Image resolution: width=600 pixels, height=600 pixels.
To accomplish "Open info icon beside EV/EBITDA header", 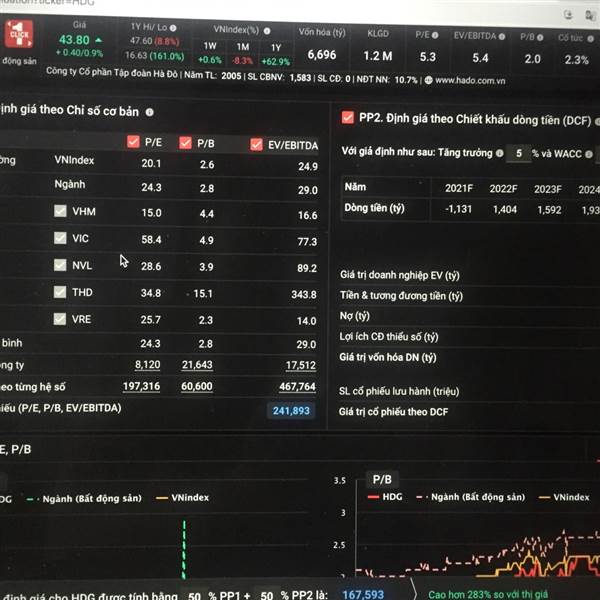I will (x=502, y=36).
